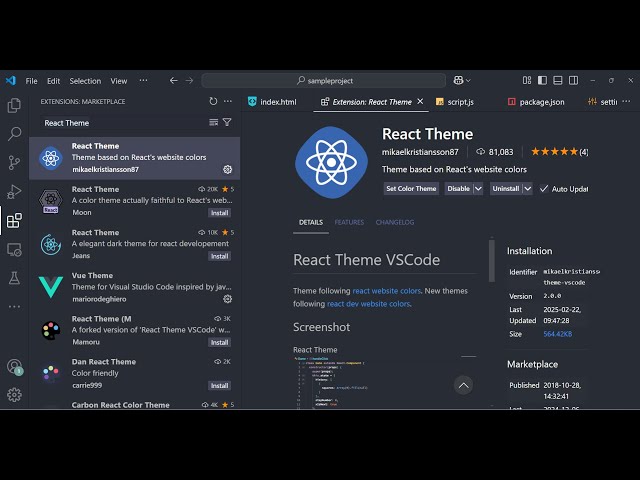Image resolution: width=640 pixels, height=480 pixels.
Task: Switch to the CHANGELOG tab
Action: pos(394,222)
